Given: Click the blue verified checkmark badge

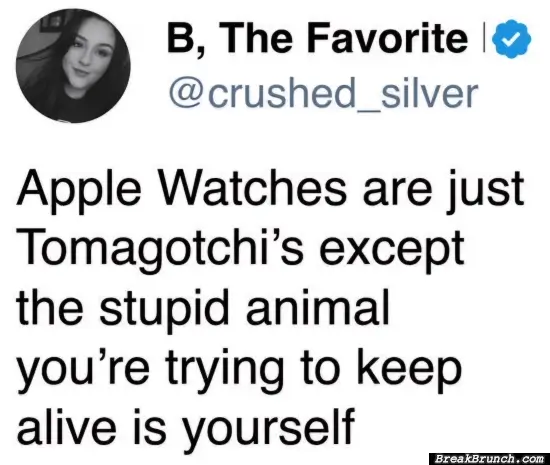Looking at the screenshot, I should tap(512, 39).
